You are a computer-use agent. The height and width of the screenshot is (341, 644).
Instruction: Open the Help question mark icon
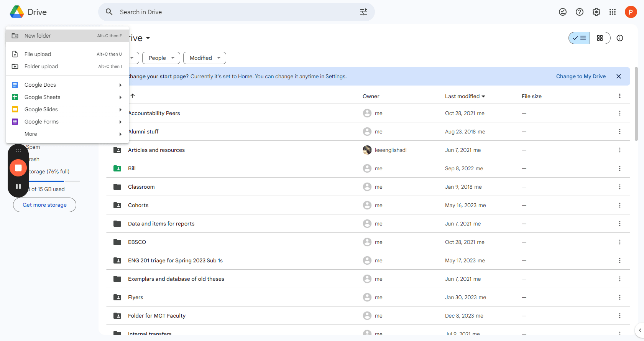579,12
